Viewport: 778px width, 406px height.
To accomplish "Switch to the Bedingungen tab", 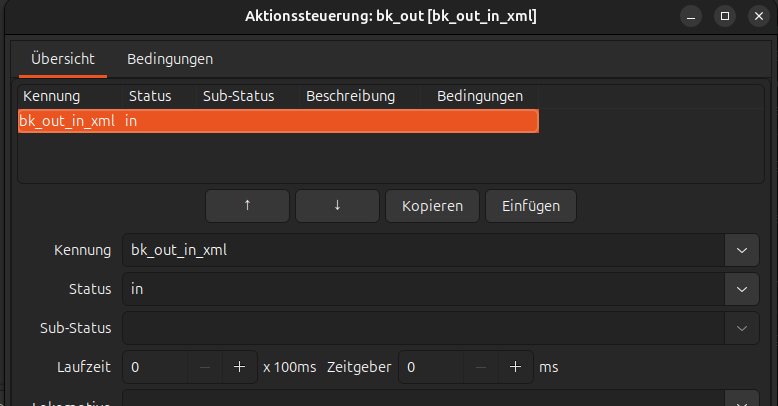I will click(170, 59).
